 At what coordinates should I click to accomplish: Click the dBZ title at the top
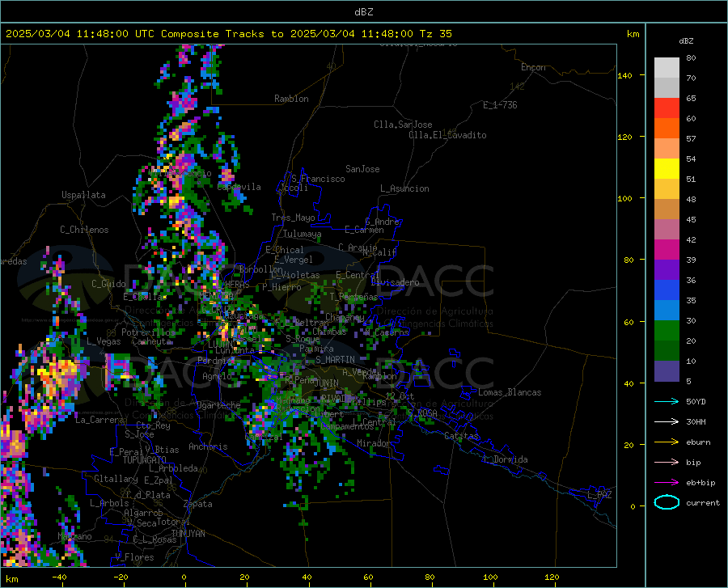(x=363, y=12)
